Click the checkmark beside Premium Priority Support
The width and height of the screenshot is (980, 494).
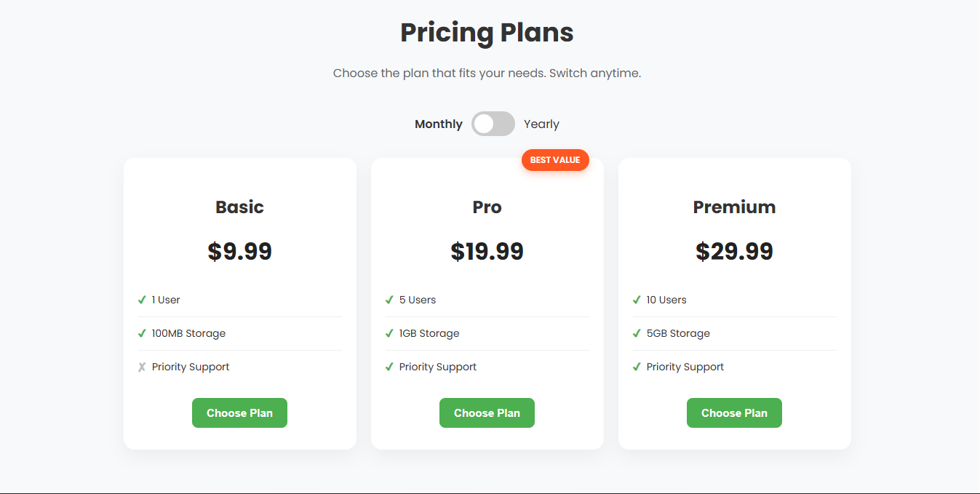tap(637, 367)
